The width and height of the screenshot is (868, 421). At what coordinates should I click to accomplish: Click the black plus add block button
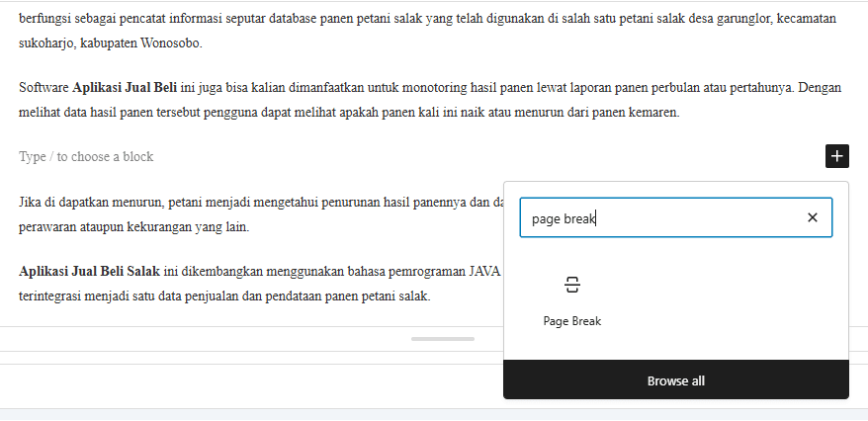click(x=837, y=156)
